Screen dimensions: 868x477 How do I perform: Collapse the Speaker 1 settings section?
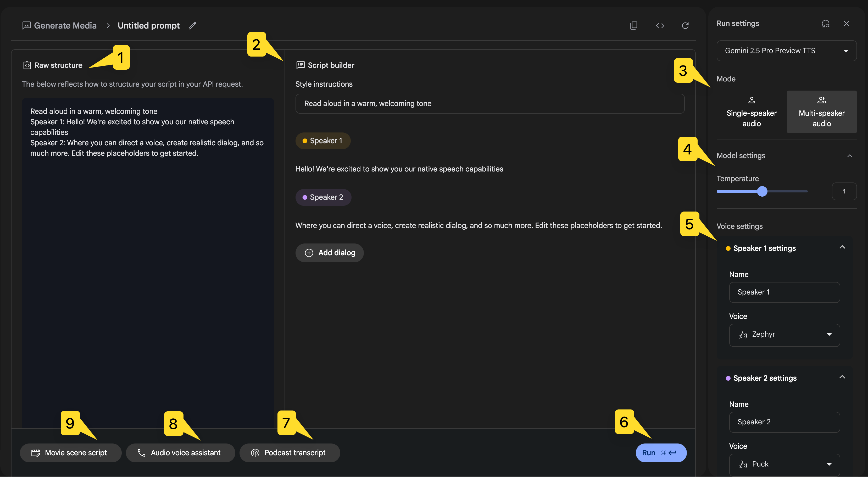[x=842, y=247]
